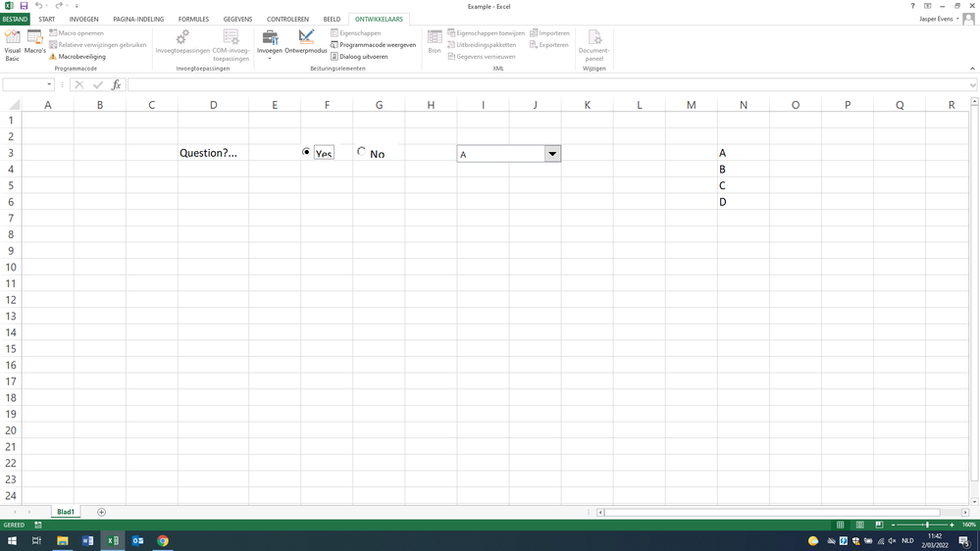Click the Undo icon
This screenshot has width=980, height=551.
pyautogui.click(x=38, y=6)
